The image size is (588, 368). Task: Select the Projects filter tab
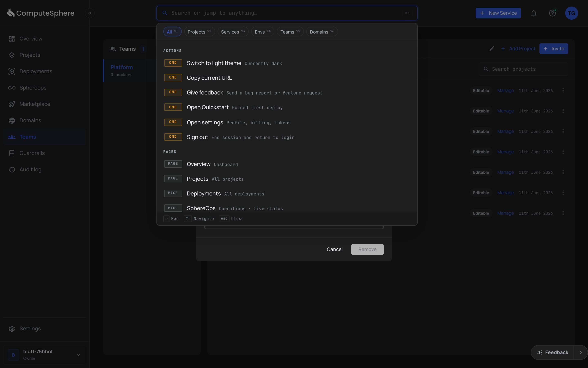(199, 32)
